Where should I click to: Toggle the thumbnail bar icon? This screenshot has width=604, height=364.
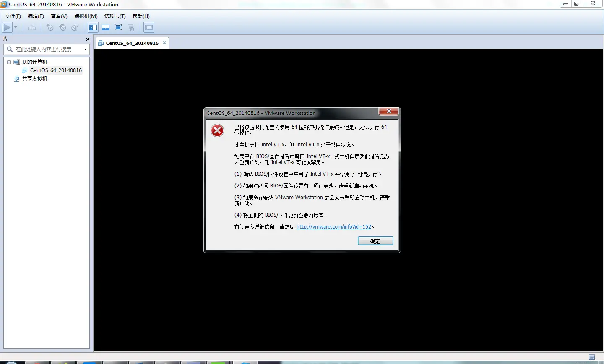(106, 28)
